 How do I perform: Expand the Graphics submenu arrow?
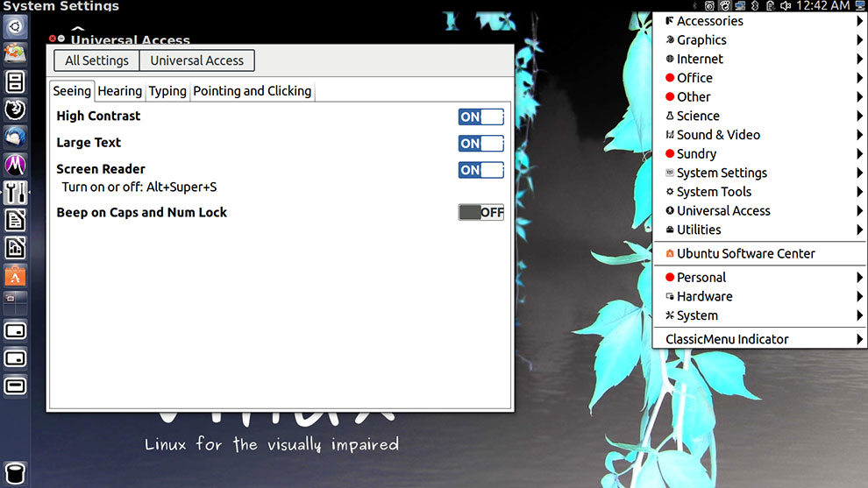pos(859,39)
